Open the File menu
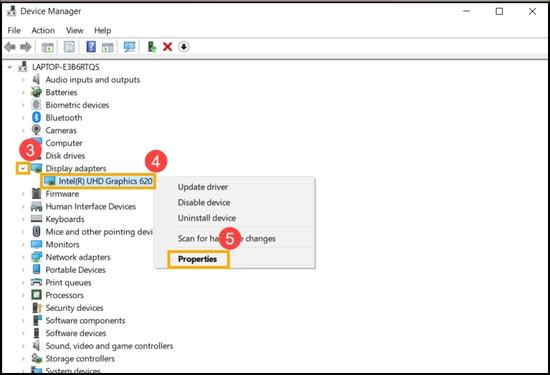Image resolution: width=550 pixels, height=375 pixels. tap(14, 31)
